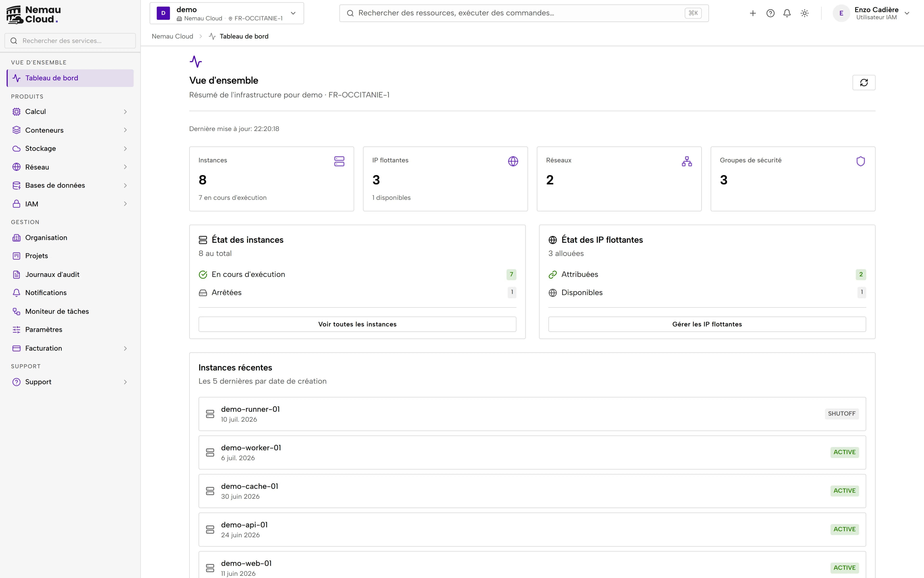Click the ⌘K shortcut badge
The width and height of the screenshot is (924, 578).
point(693,13)
